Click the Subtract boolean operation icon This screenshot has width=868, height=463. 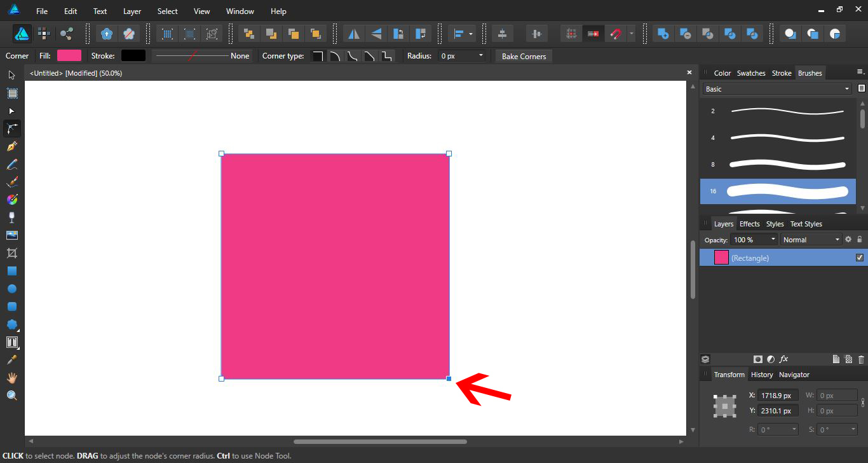point(686,34)
